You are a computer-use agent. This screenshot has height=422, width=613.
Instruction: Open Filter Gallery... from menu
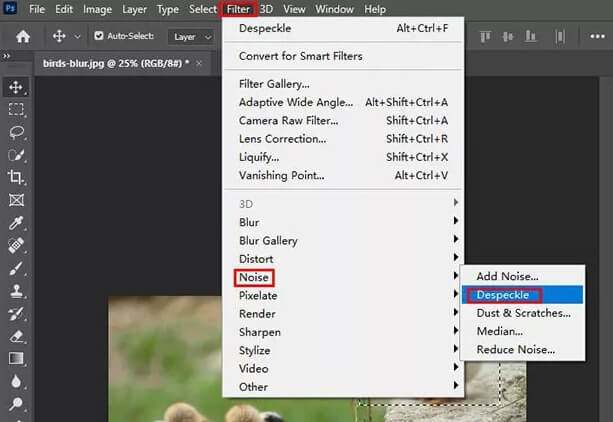(273, 84)
